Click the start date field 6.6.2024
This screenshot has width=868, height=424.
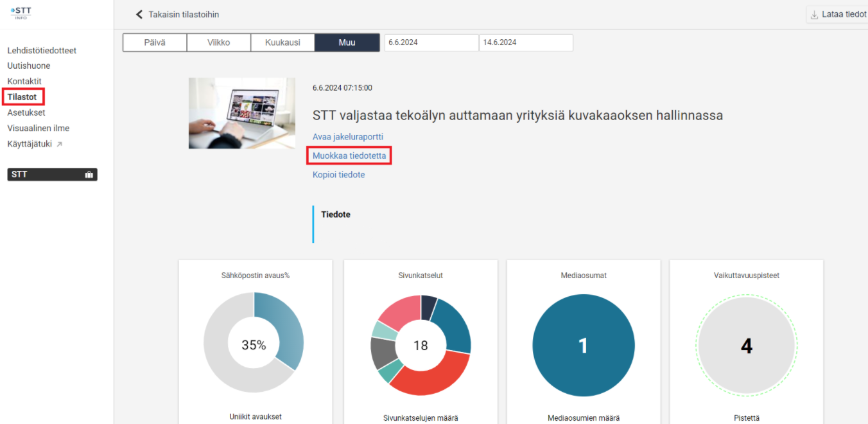tap(431, 42)
